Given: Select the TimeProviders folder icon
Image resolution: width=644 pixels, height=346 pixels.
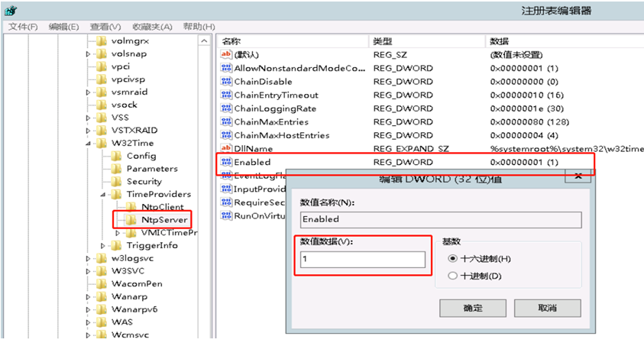Looking at the screenshot, I should tap(117, 194).
